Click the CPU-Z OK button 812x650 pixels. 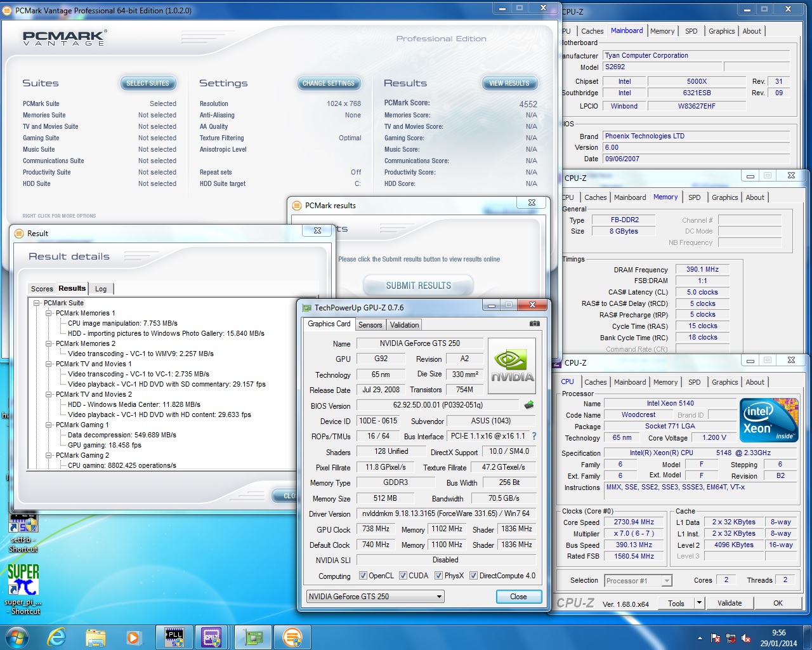click(x=778, y=603)
